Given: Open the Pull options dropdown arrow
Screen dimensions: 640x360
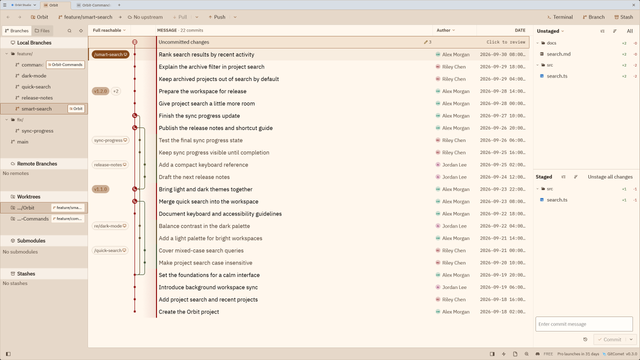Looking at the screenshot, I should (197, 17).
